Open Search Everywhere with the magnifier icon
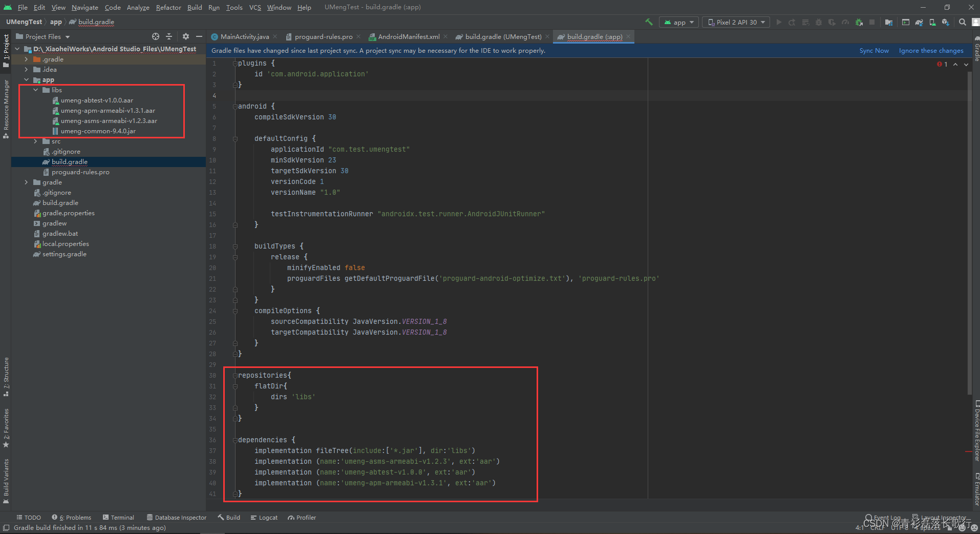 (963, 22)
